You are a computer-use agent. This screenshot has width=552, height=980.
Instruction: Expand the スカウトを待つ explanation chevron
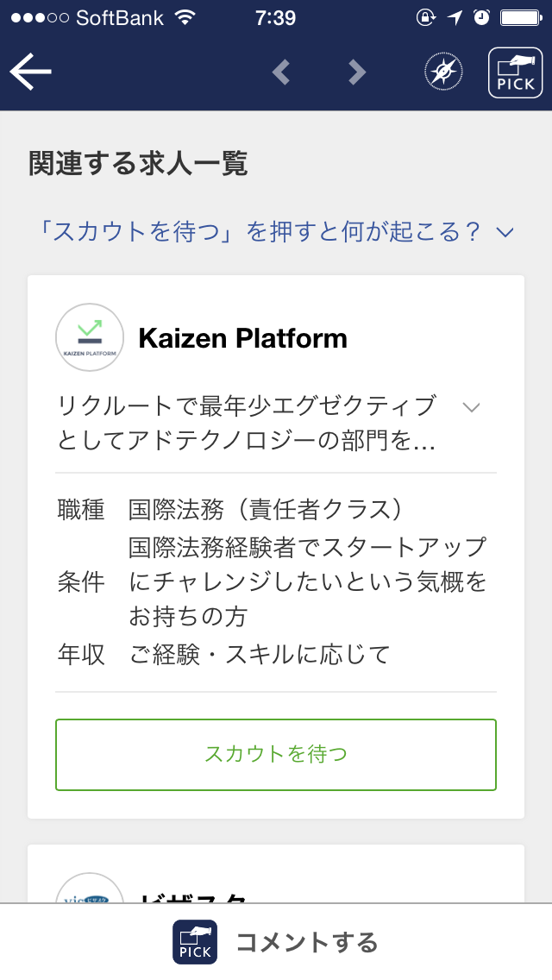click(505, 232)
